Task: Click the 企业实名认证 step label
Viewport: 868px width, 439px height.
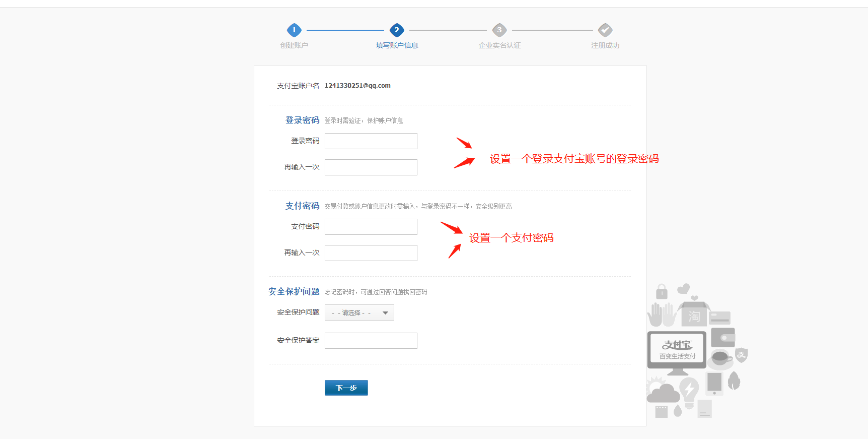Action: point(499,45)
